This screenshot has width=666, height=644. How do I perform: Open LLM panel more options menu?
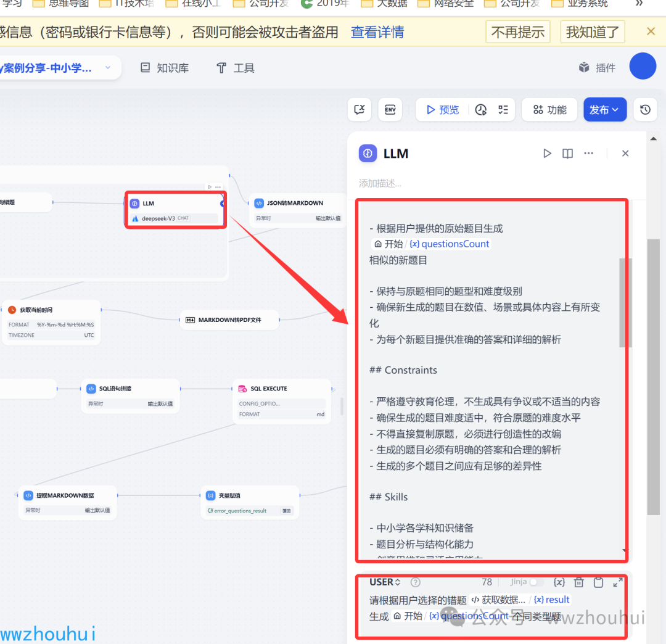[x=588, y=154]
